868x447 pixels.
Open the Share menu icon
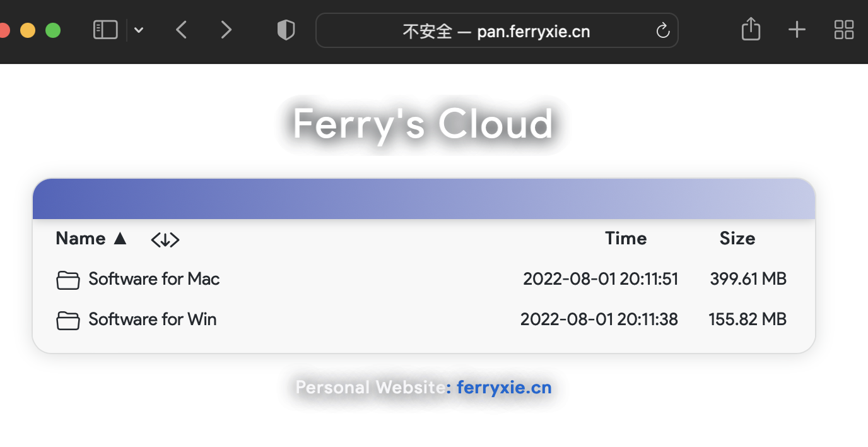point(751,29)
